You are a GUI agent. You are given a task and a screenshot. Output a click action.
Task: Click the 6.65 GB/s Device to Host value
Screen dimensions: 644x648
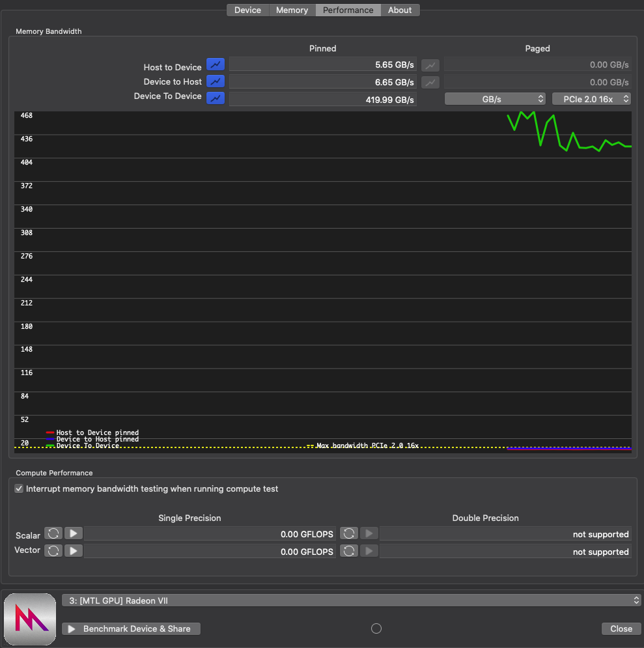tap(322, 82)
